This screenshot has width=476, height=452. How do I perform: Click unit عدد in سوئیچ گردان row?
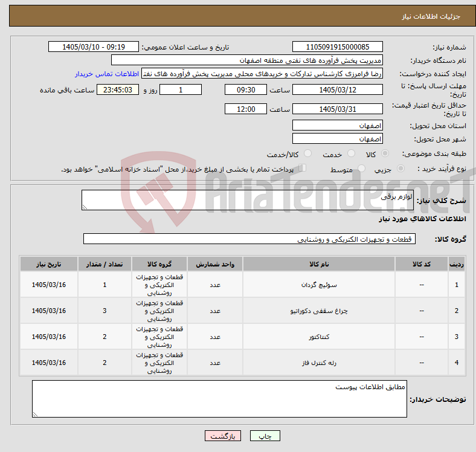tap(215, 285)
